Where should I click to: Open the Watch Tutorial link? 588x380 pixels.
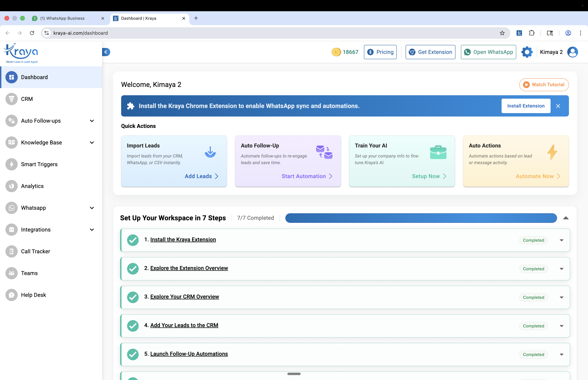pos(544,84)
